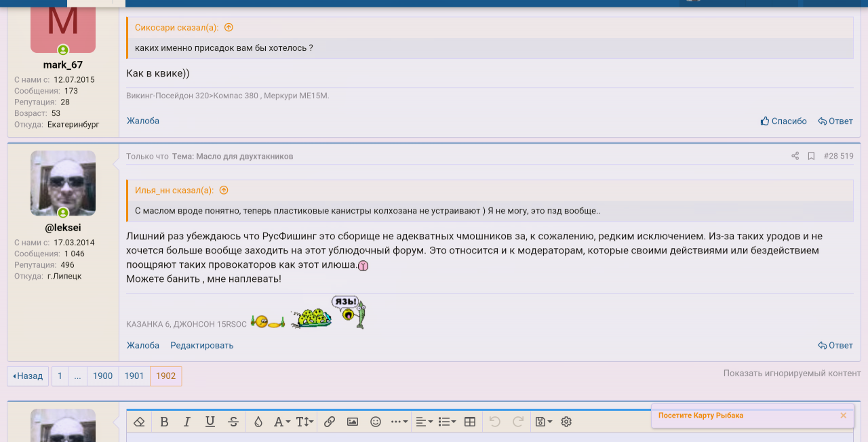The image size is (868, 442).
Task: Click 'Редактировать' under @leksei's post
Action: point(201,345)
